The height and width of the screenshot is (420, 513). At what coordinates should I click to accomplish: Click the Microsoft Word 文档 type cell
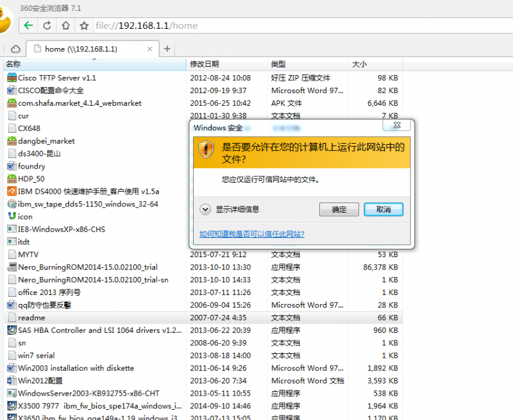click(x=308, y=381)
